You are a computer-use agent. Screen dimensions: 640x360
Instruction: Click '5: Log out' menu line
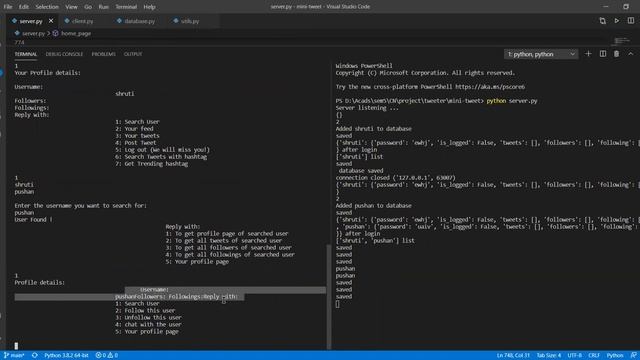tap(162, 149)
